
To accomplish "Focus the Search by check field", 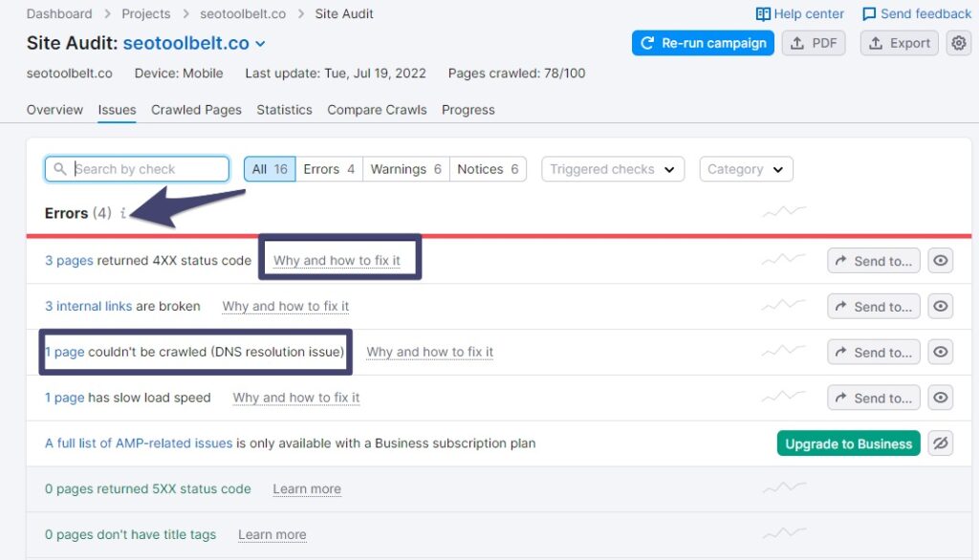I will point(137,169).
